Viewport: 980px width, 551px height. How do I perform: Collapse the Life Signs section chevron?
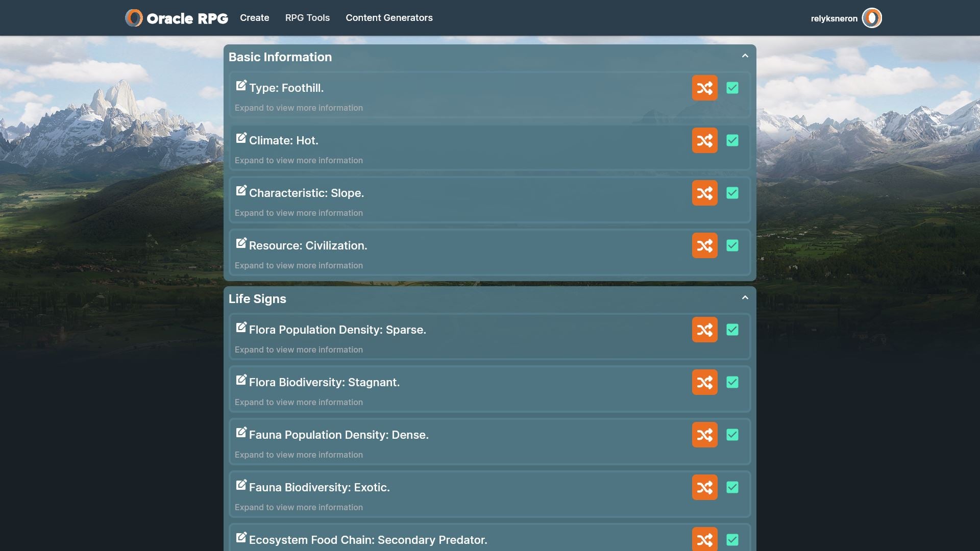(x=745, y=298)
